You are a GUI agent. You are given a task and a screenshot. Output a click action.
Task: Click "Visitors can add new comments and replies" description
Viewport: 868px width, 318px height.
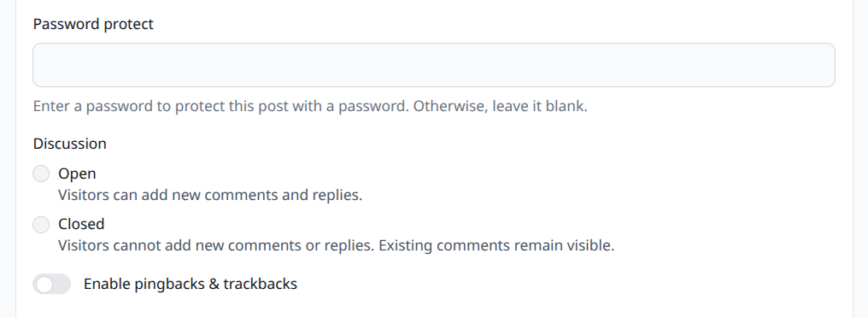click(x=210, y=195)
